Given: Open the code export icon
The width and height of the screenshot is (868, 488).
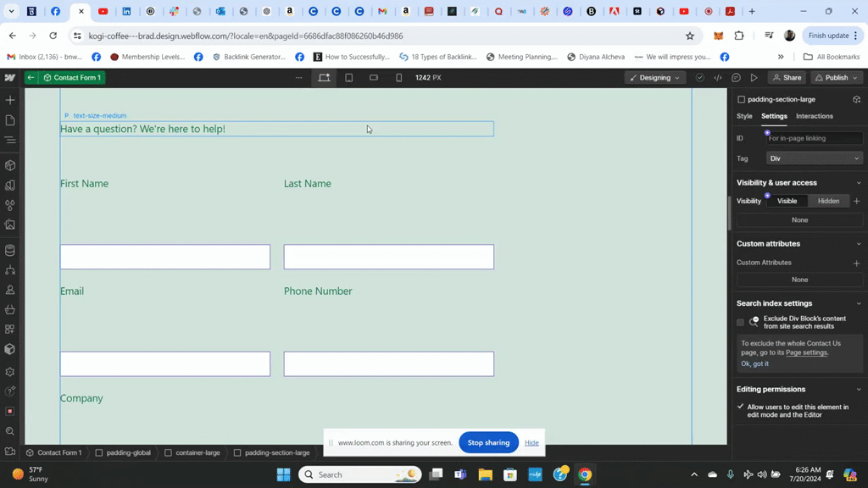Looking at the screenshot, I should coord(718,78).
